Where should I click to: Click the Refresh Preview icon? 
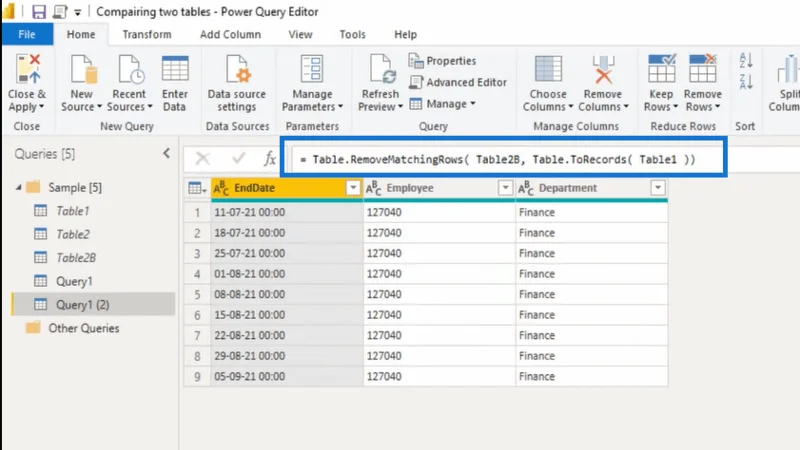click(381, 69)
